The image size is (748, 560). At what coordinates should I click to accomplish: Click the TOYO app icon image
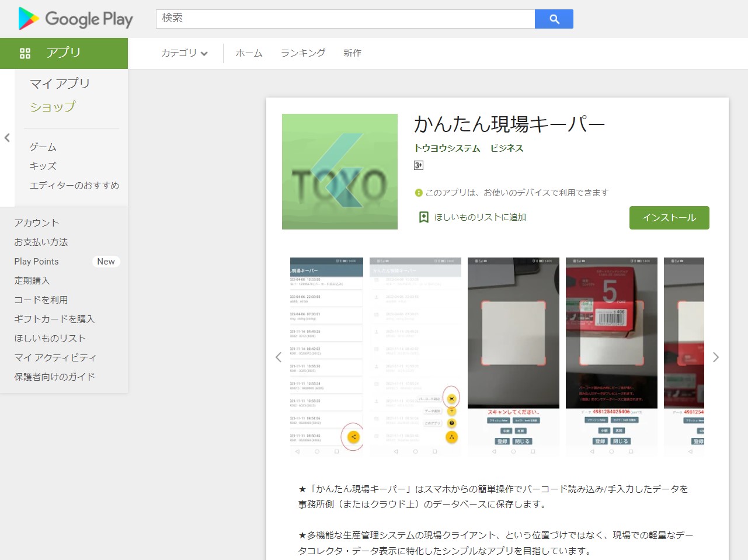(339, 172)
